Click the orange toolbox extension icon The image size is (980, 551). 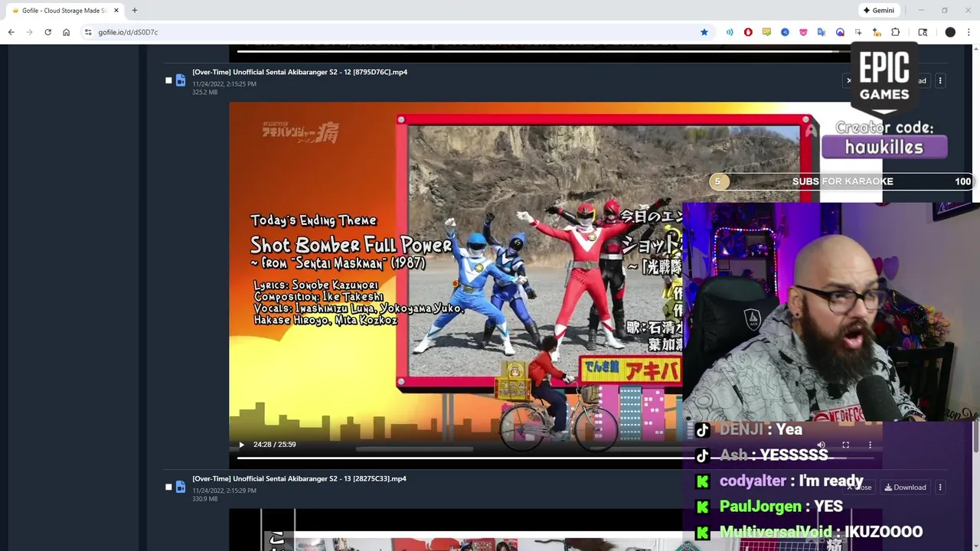click(877, 32)
